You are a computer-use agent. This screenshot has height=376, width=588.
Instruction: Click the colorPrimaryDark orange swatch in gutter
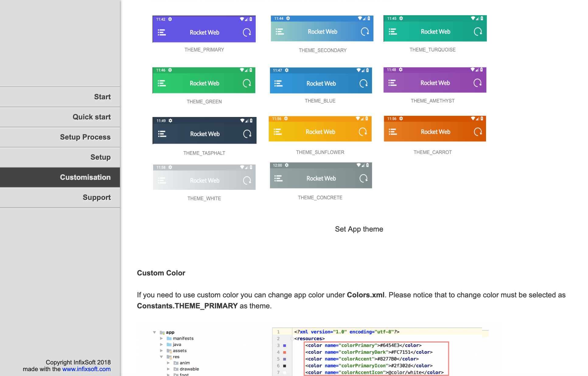pos(285,352)
